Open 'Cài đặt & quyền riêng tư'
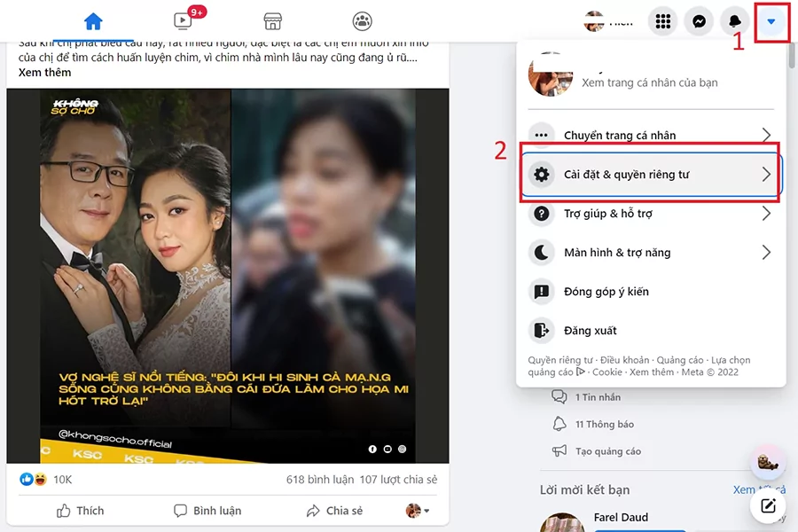 tap(651, 174)
